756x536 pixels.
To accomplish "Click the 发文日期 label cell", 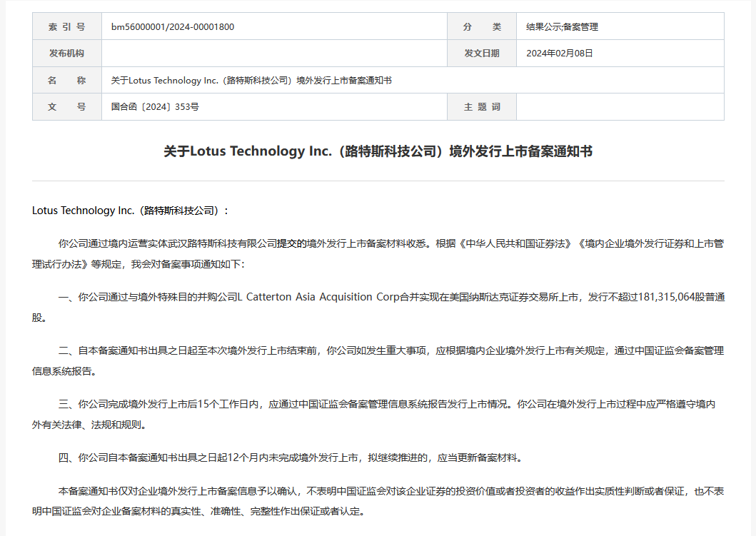I will coord(482,53).
